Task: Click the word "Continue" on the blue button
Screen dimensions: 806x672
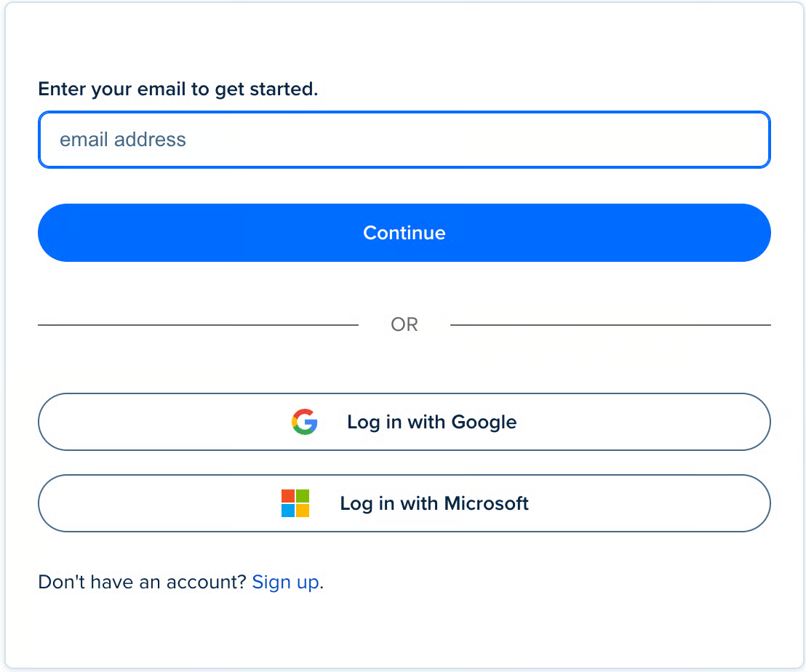Action: pyautogui.click(x=404, y=233)
